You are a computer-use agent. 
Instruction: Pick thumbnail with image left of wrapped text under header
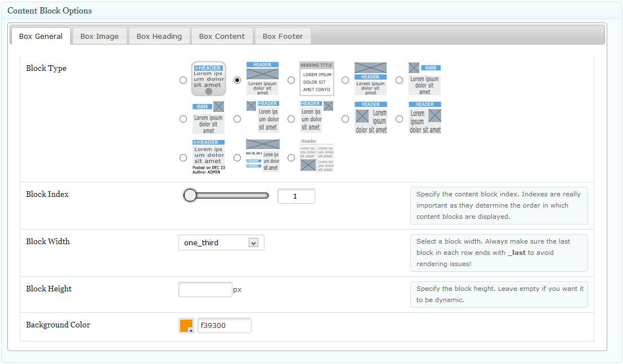[x=370, y=118]
